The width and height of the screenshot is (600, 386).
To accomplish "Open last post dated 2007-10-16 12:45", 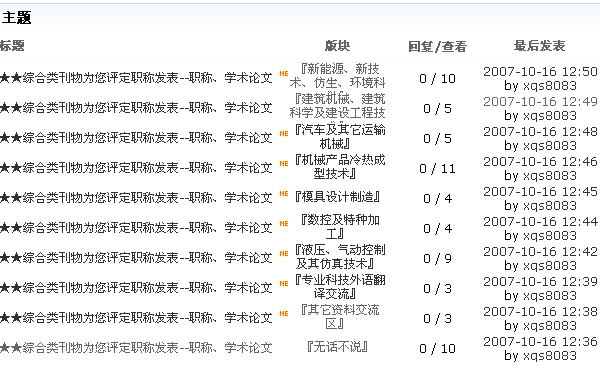I will point(540,191).
